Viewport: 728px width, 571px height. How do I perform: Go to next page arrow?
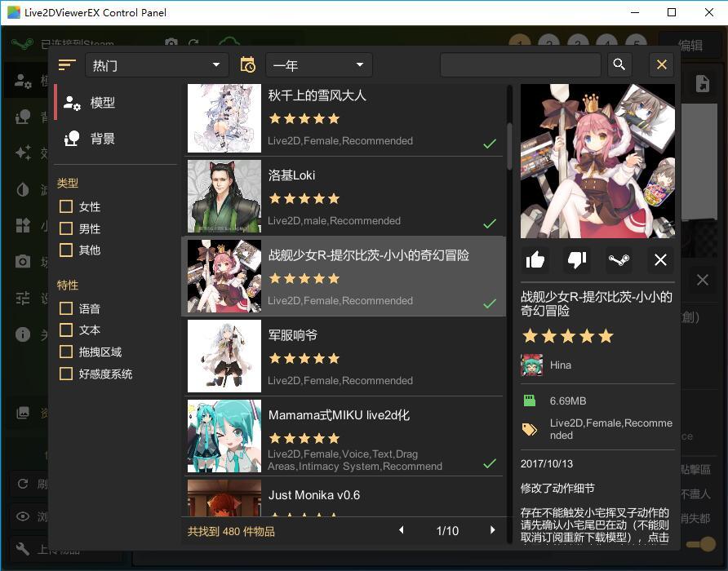pos(492,530)
